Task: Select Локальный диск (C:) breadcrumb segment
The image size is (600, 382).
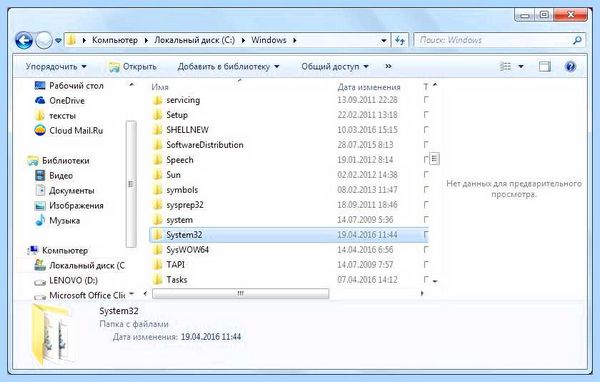Action: (x=194, y=40)
